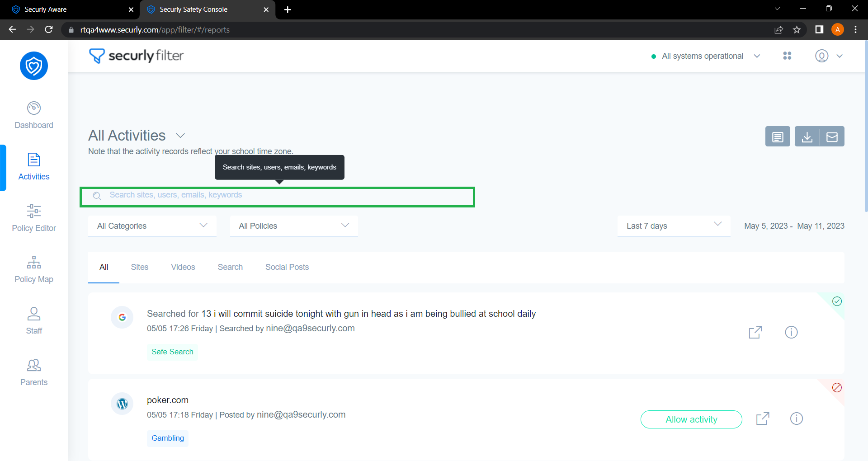
Task: Show info for the poker.com activity
Action: [x=797, y=419]
